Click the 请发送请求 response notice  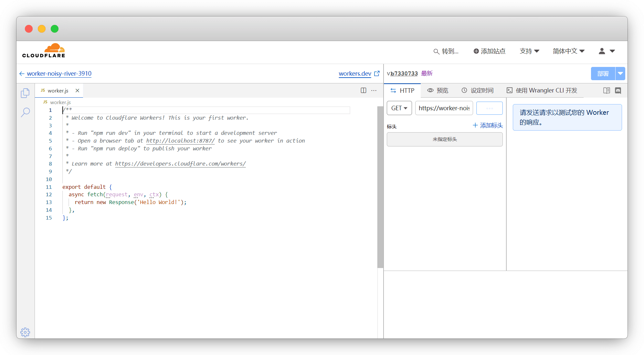tap(567, 117)
